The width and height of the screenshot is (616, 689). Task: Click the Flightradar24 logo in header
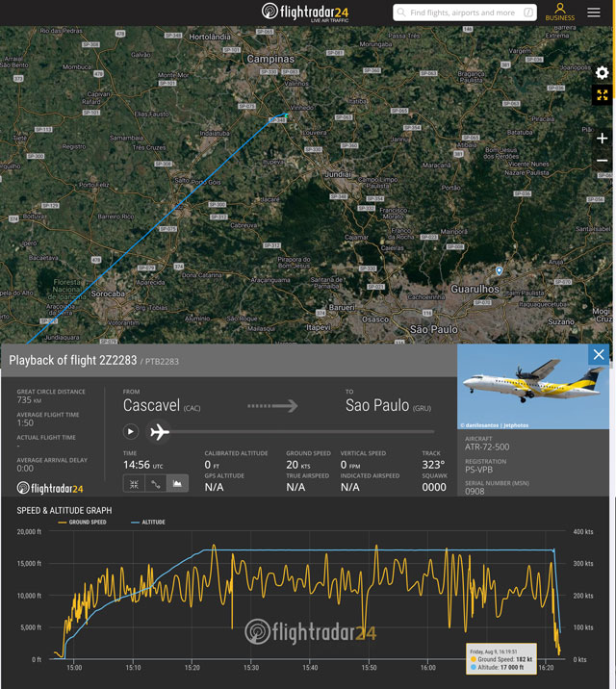coord(306,13)
